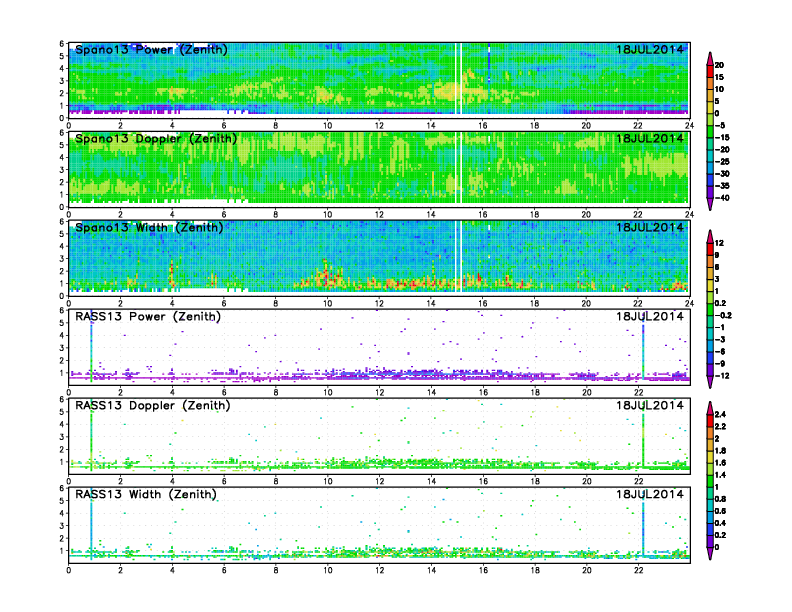Click the '20' label on the power colorbar
The width and height of the screenshot is (792, 612).
point(719,65)
